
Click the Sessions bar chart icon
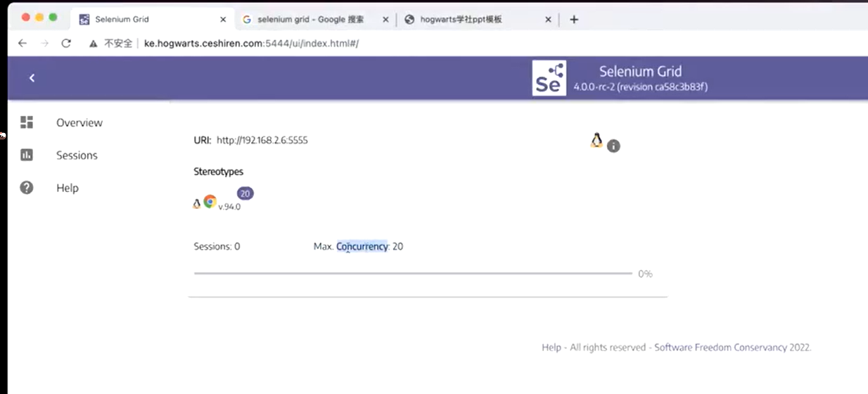pyautogui.click(x=27, y=155)
